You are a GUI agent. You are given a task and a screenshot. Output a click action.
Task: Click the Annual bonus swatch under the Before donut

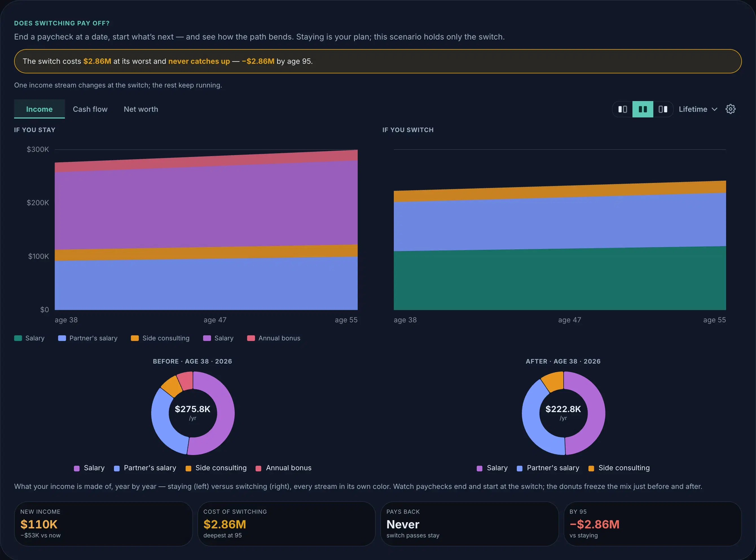[258, 469]
